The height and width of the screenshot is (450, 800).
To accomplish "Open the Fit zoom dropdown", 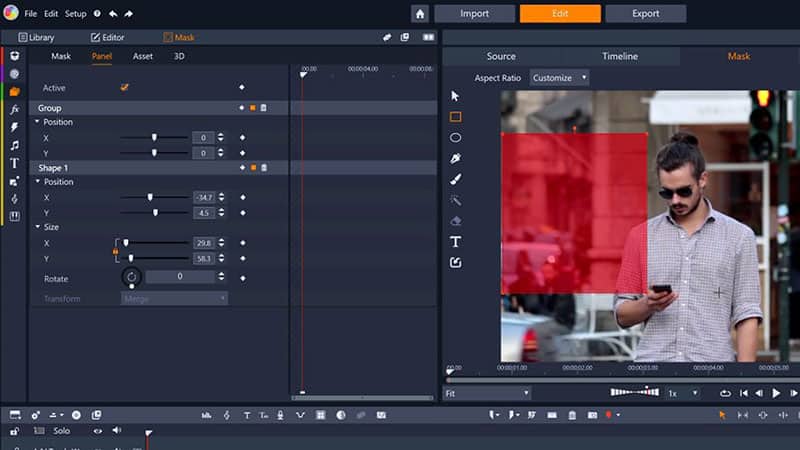I will (486, 393).
